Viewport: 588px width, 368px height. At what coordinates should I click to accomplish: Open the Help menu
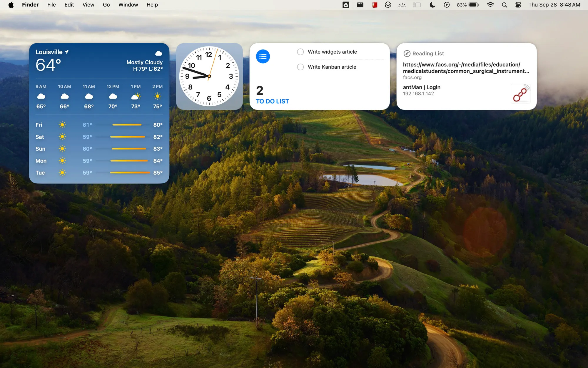coord(152,5)
